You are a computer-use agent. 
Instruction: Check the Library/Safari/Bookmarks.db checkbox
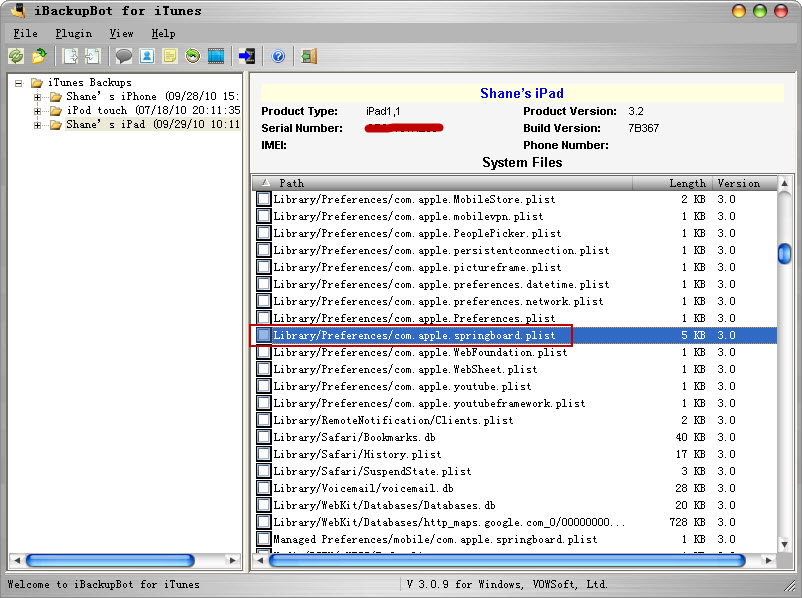[263, 437]
